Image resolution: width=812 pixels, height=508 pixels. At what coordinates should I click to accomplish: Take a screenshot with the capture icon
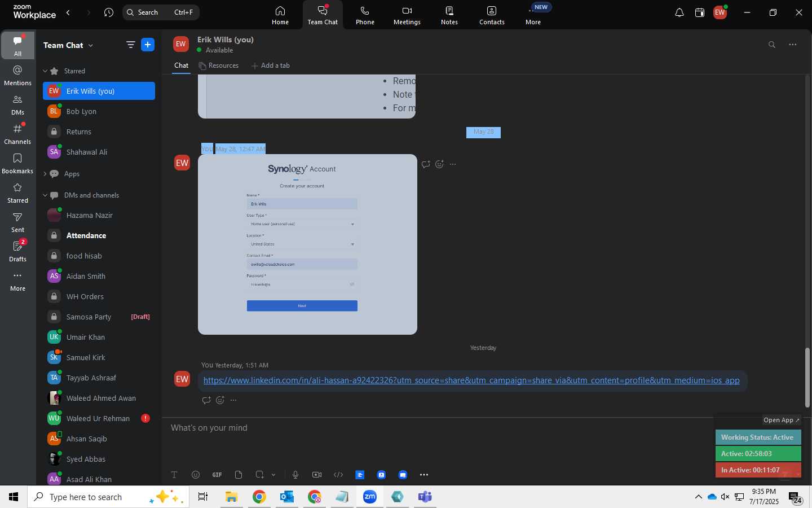coord(259,475)
